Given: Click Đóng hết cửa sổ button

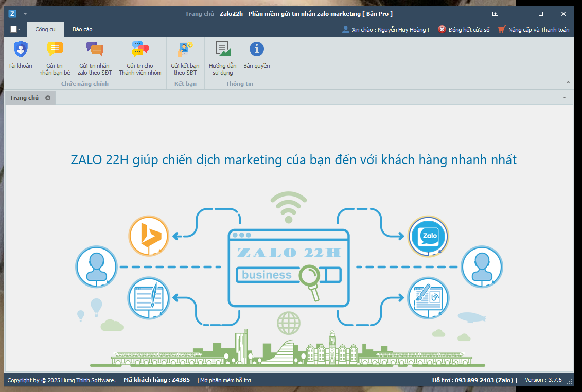Looking at the screenshot, I should coord(464,30).
